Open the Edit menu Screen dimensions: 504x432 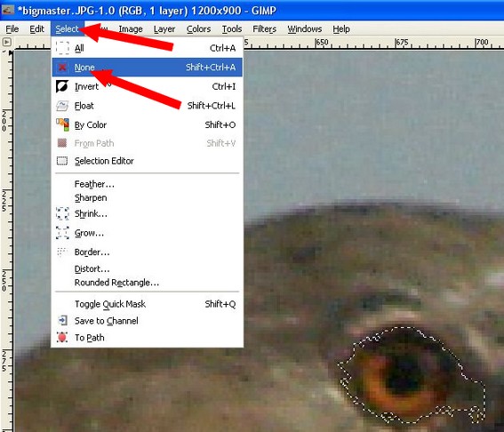[x=36, y=29]
